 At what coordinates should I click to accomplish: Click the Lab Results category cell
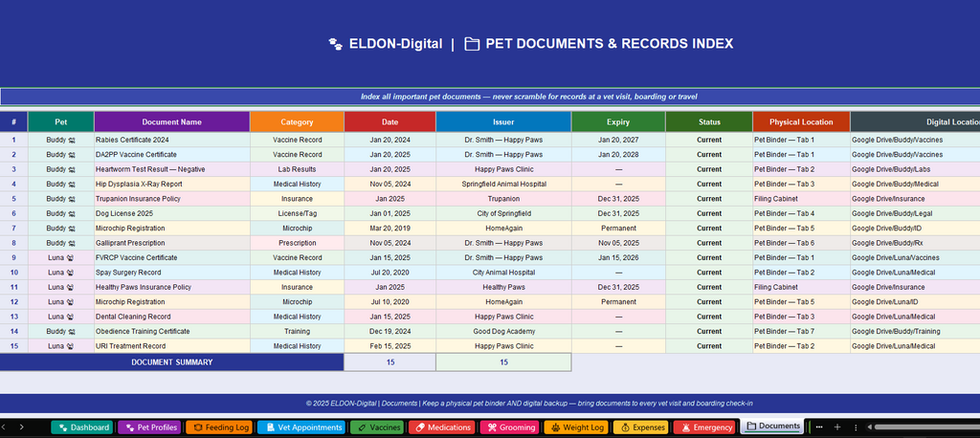pyautogui.click(x=297, y=169)
